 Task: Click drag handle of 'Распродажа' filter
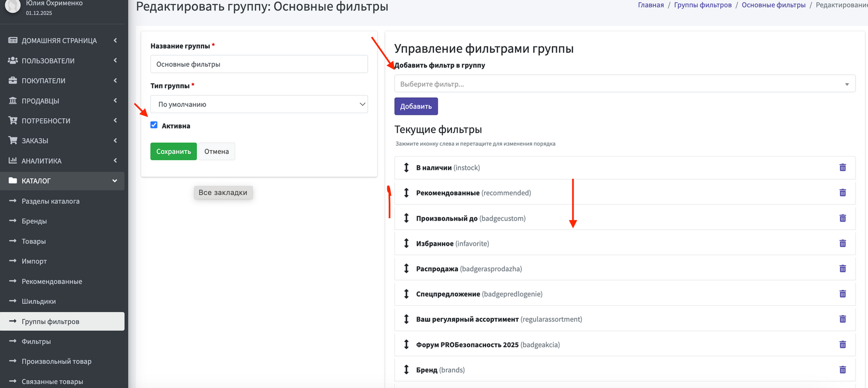tap(406, 269)
